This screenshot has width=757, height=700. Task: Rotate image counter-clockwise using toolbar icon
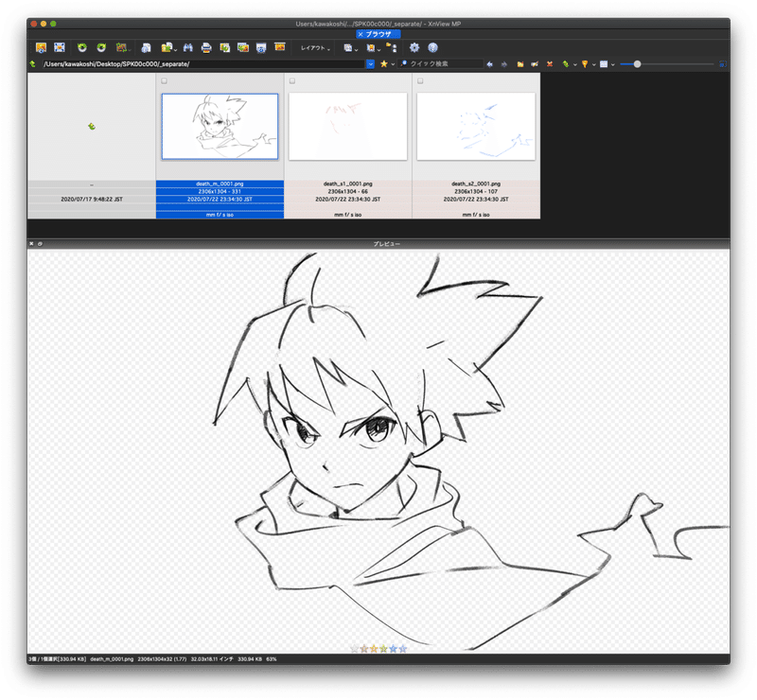coord(82,47)
